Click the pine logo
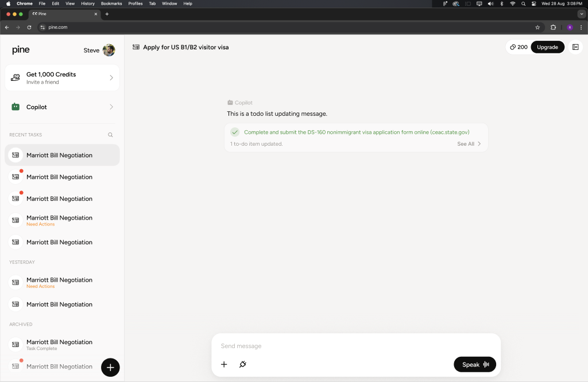Viewport: 588px width, 382px height. coord(21,50)
